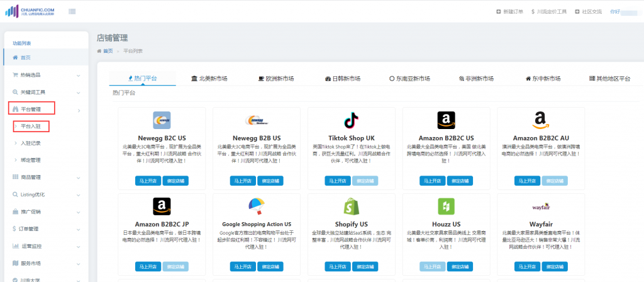Click the Newegg B2C US logo
This screenshot has height=282, width=644.
162,120
